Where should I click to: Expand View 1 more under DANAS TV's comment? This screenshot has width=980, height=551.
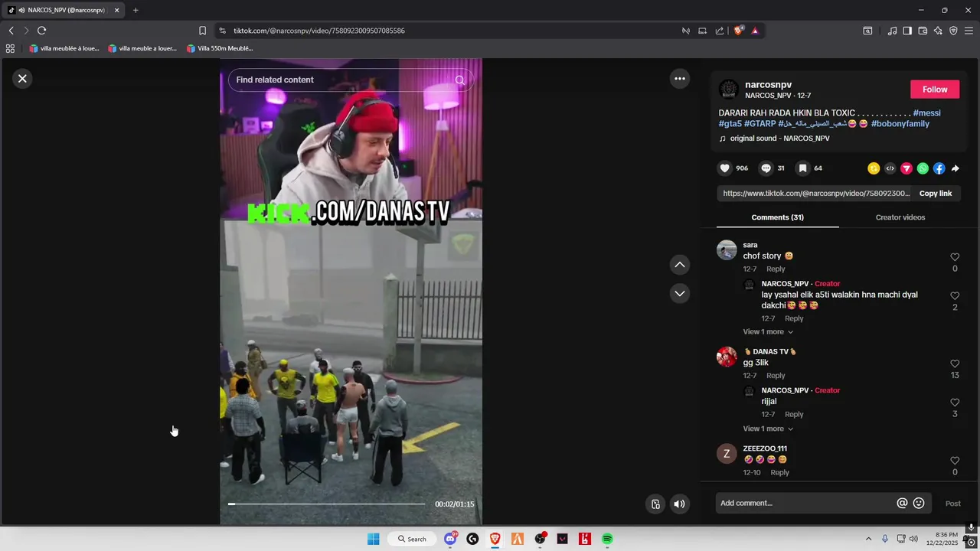[x=768, y=429]
